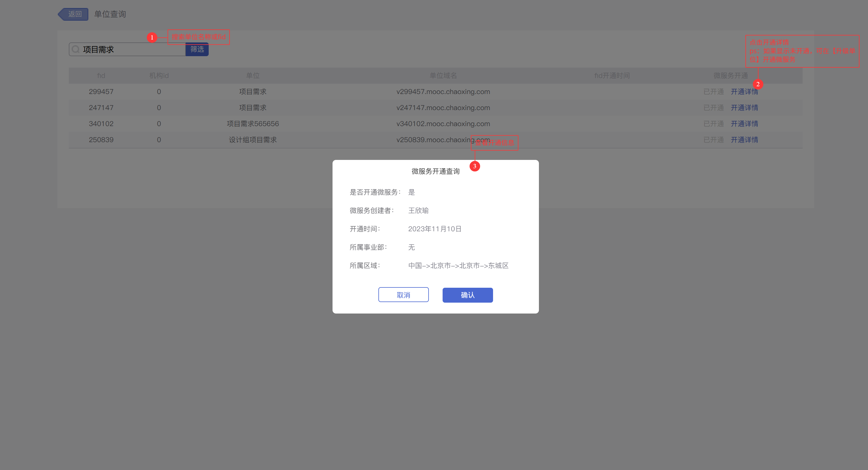Click the 单位域名 column header
Viewport: 868px width, 470px height.
click(x=443, y=75)
